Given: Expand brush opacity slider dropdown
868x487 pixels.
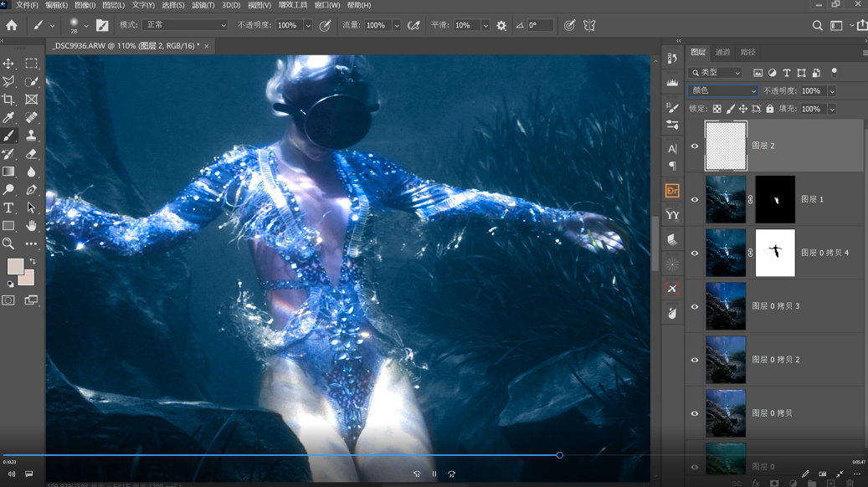Looking at the screenshot, I should tap(308, 25).
